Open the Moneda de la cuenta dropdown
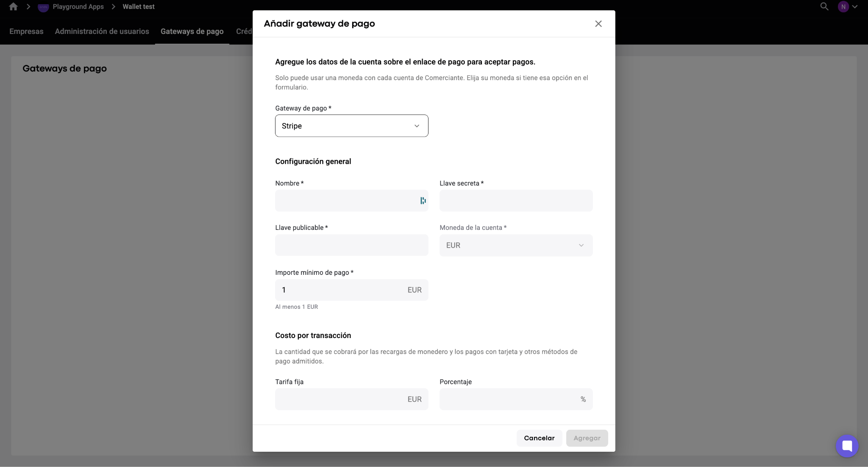868x467 pixels. point(516,245)
